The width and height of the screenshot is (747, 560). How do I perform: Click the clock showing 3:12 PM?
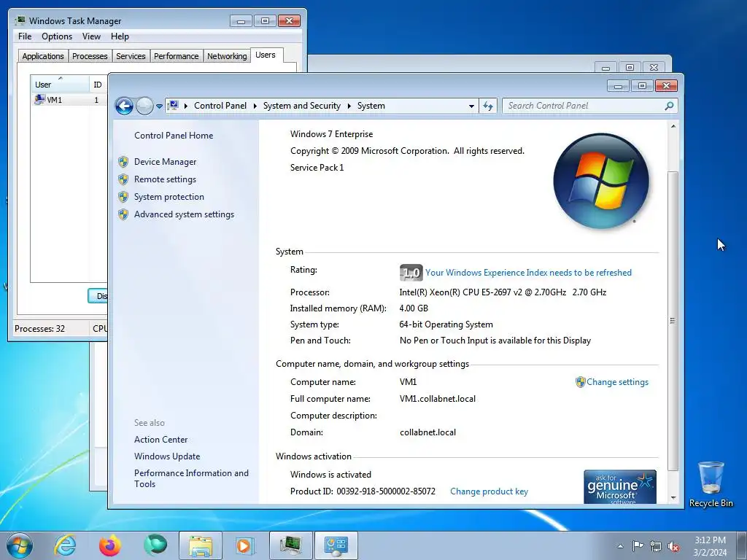(710, 545)
